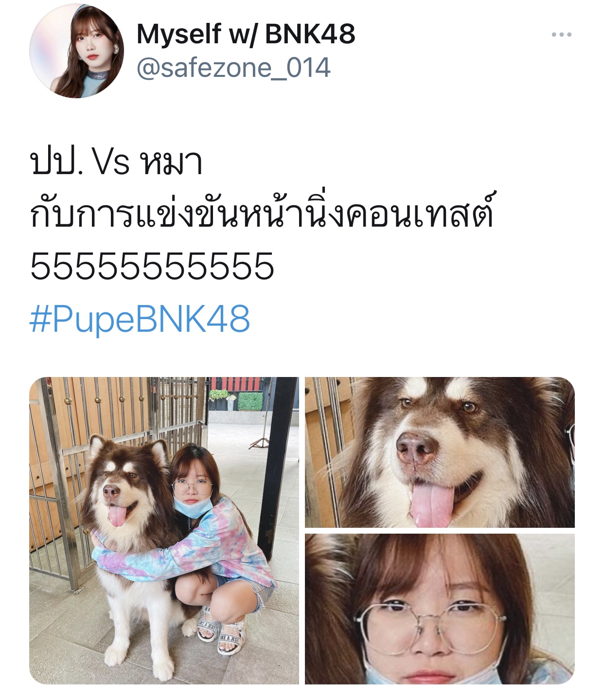
Task: Tap the tweet line "ปป. Vs หมา"
Action: click(116, 162)
